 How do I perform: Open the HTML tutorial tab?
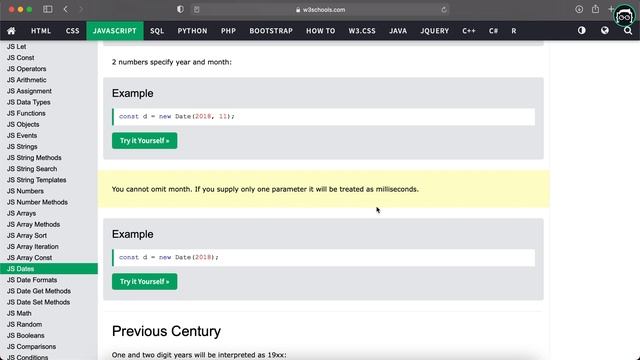pos(41,31)
